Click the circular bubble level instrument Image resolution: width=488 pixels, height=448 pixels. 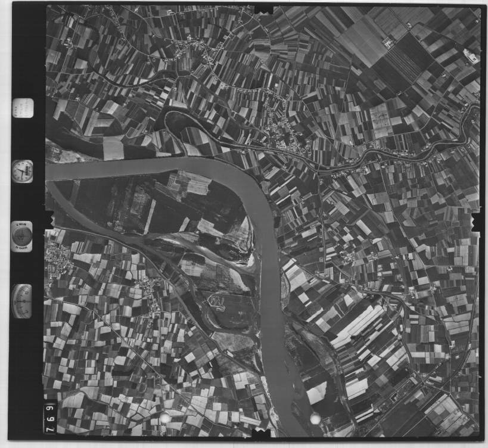click(22, 236)
